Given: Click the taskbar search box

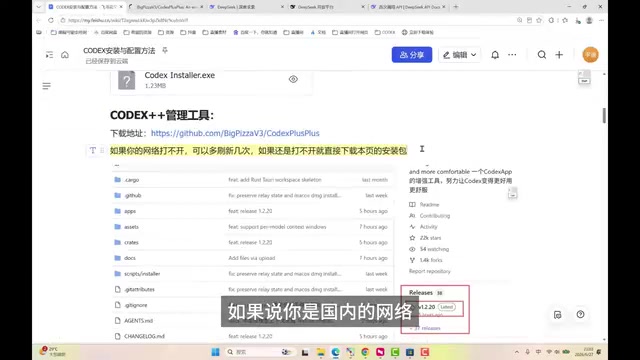Looking at the screenshot, I should 259,352.
